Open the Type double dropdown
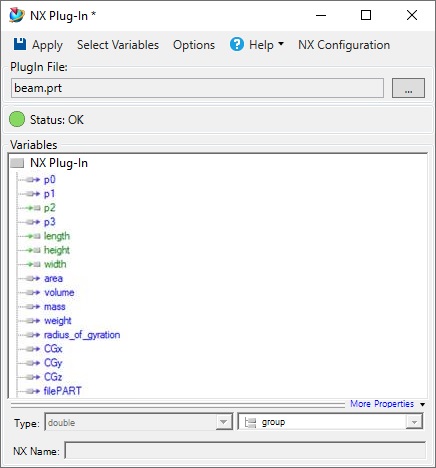Image resolution: width=436 pixels, height=468 pixels. (x=223, y=422)
